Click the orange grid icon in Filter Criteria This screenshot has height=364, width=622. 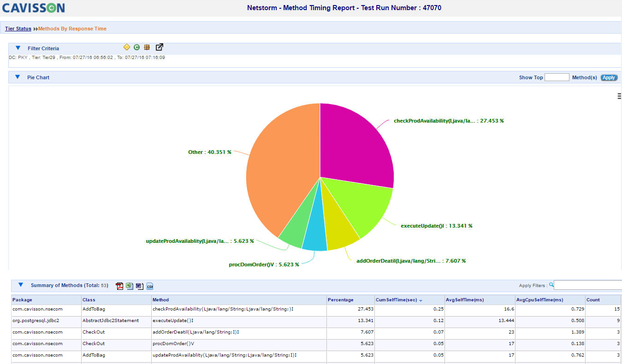pos(147,47)
